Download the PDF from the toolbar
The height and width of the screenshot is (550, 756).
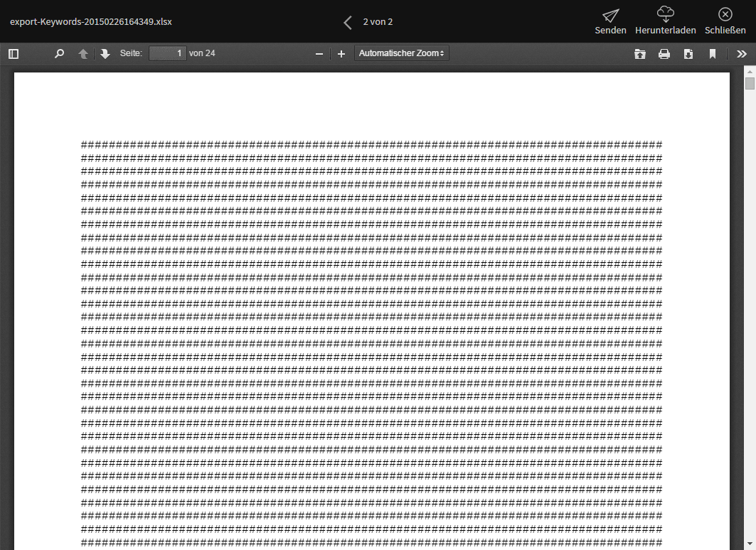pyautogui.click(x=688, y=54)
